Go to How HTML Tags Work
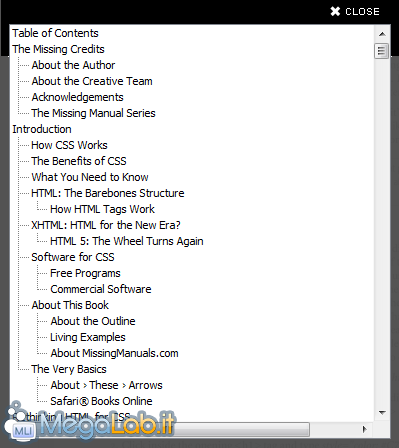The image size is (399, 448). (x=102, y=209)
